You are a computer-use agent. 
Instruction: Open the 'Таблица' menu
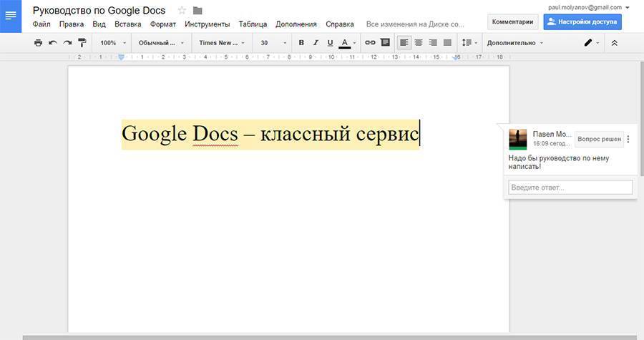[x=253, y=24]
